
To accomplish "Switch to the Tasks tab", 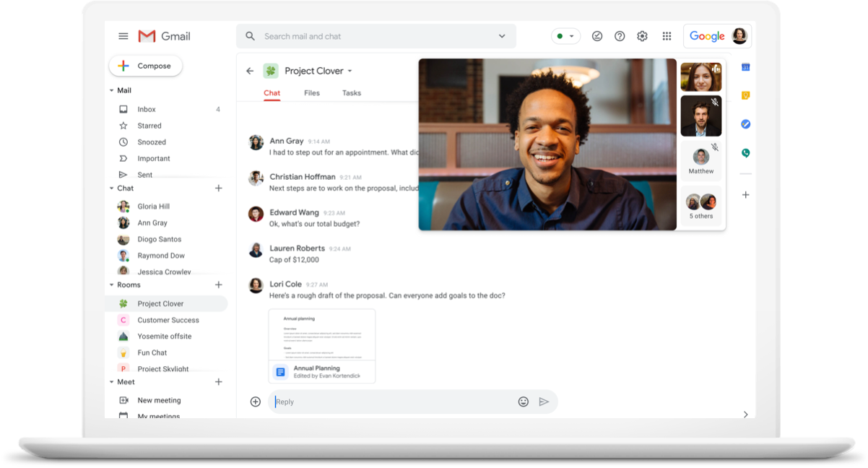I will tap(352, 92).
